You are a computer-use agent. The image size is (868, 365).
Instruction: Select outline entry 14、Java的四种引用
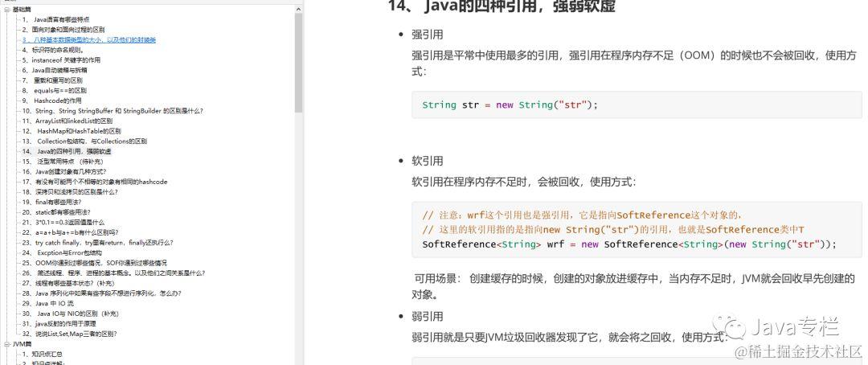[67, 151]
